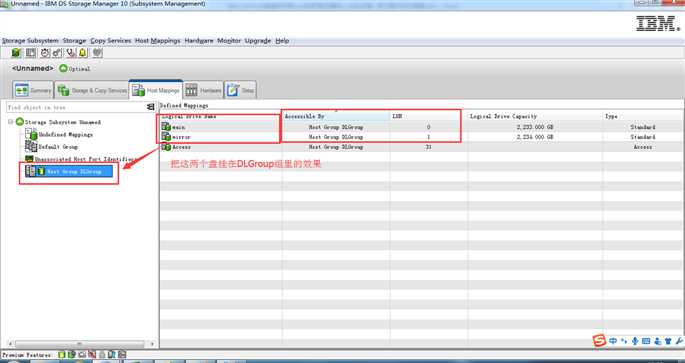Select Default Group tree node

point(58,147)
